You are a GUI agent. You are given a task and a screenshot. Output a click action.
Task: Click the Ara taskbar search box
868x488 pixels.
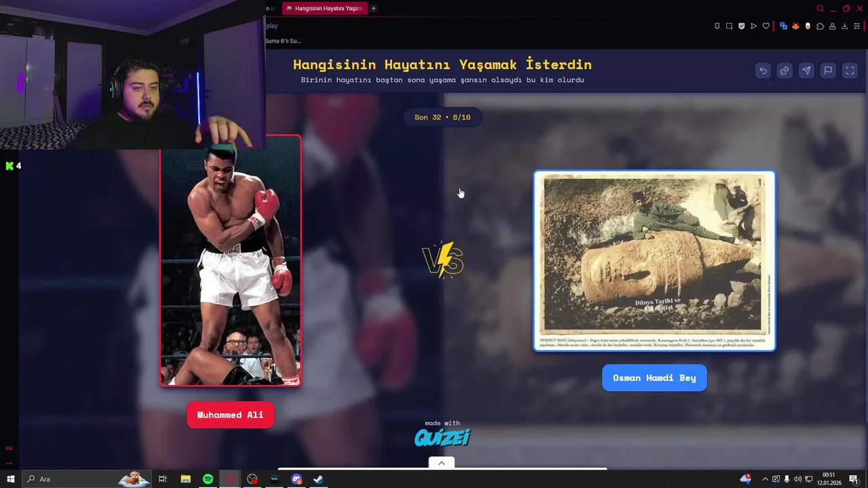click(86, 479)
